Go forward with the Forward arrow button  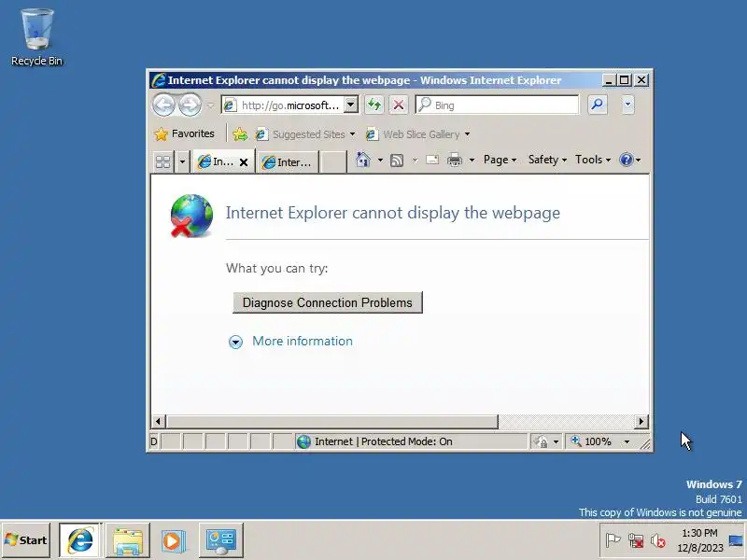pyautogui.click(x=190, y=105)
